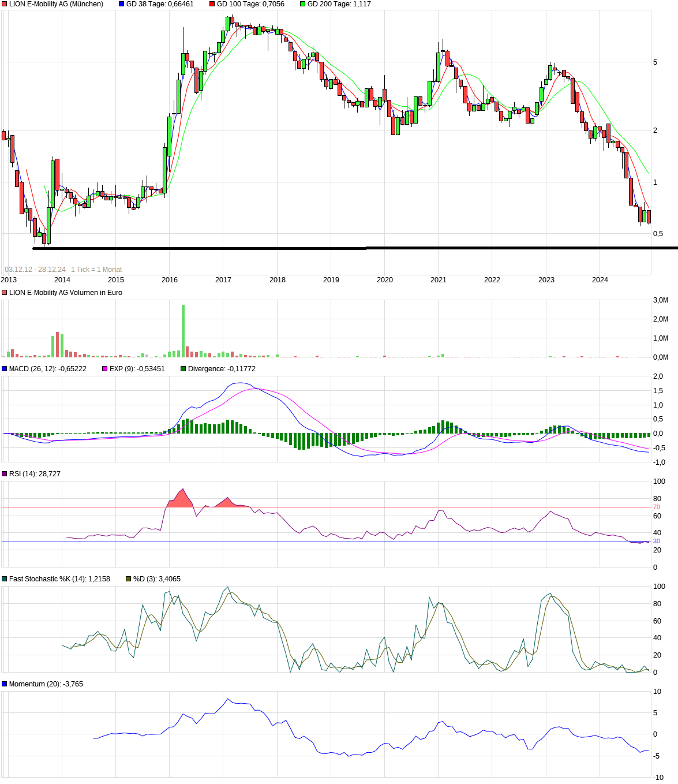Click the Momentum (20) legend icon
Viewport: 678px width, 784px height.
click(5, 683)
